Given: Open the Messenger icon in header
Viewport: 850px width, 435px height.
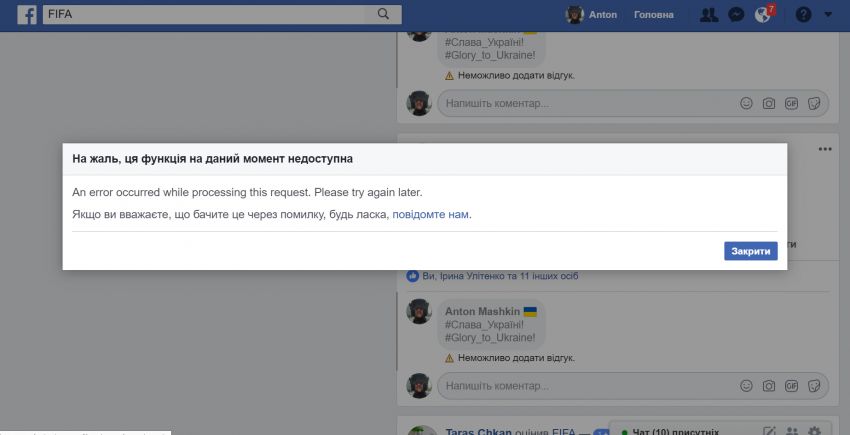Looking at the screenshot, I should (x=736, y=15).
